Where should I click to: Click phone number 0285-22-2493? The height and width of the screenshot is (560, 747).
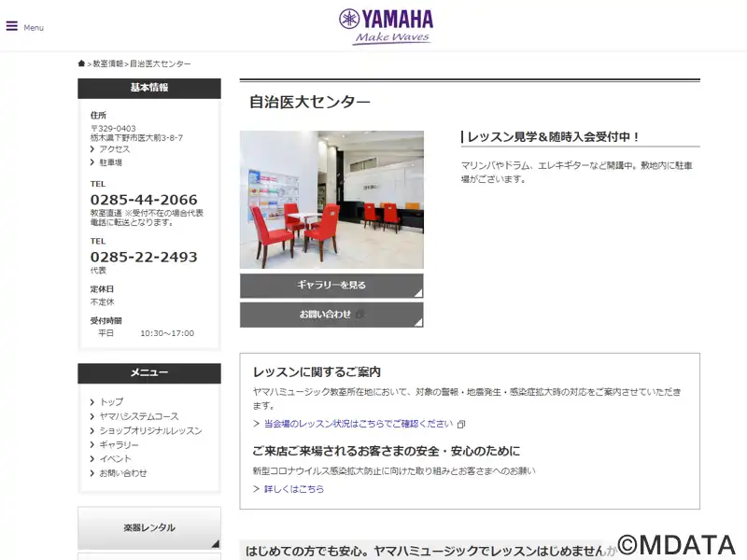point(144,257)
